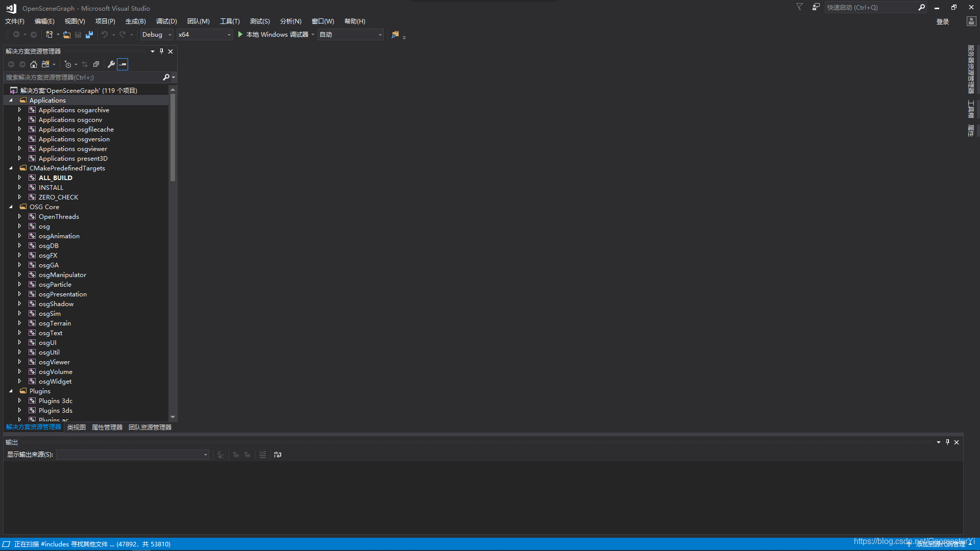980x551 pixels.
Task: Expand the Plugins tree node
Action: 11,391
